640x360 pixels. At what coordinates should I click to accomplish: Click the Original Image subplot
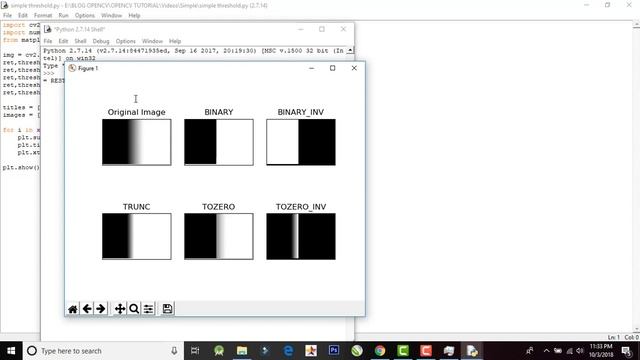137,142
